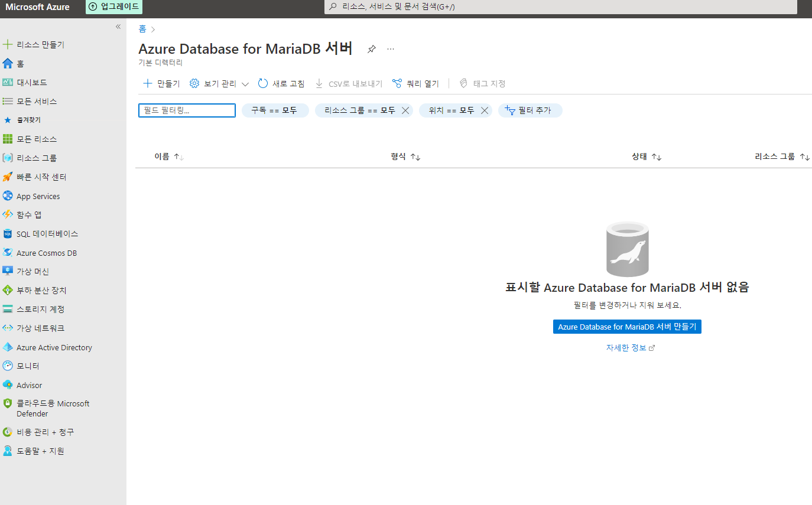Open Azure Cosmos DB planet icon

pos(8,253)
